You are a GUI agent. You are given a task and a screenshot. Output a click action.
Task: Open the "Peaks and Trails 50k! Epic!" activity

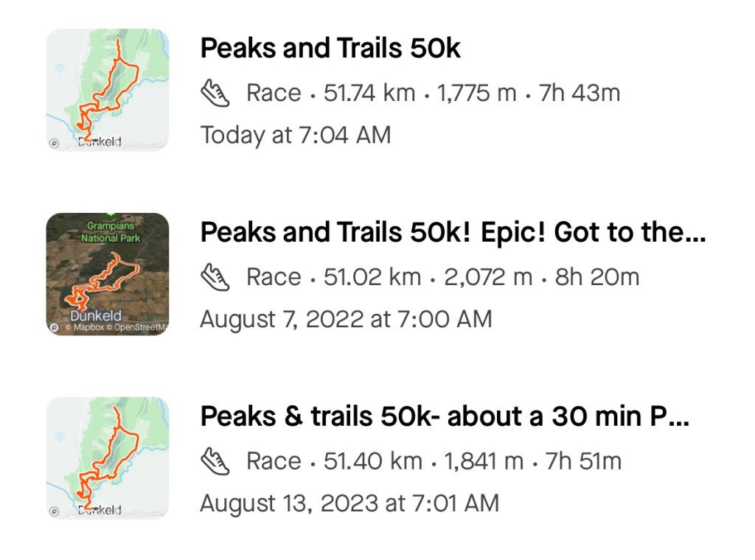453,233
